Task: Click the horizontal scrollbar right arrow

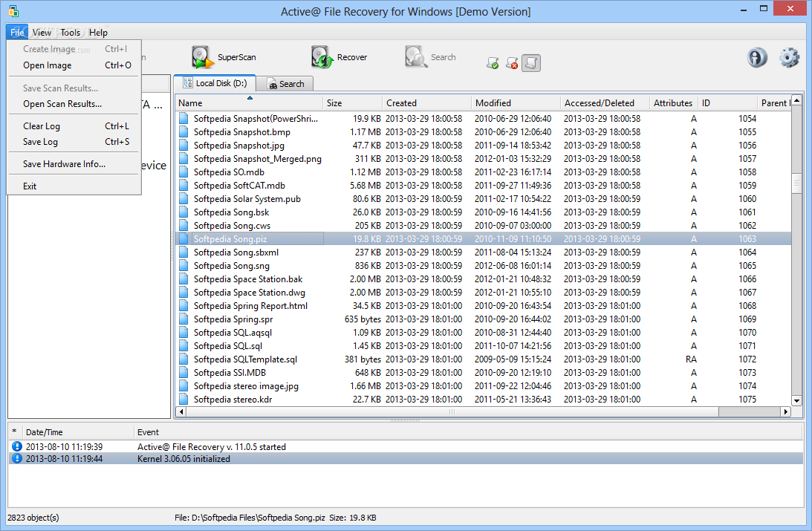Action: click(785, 412)
